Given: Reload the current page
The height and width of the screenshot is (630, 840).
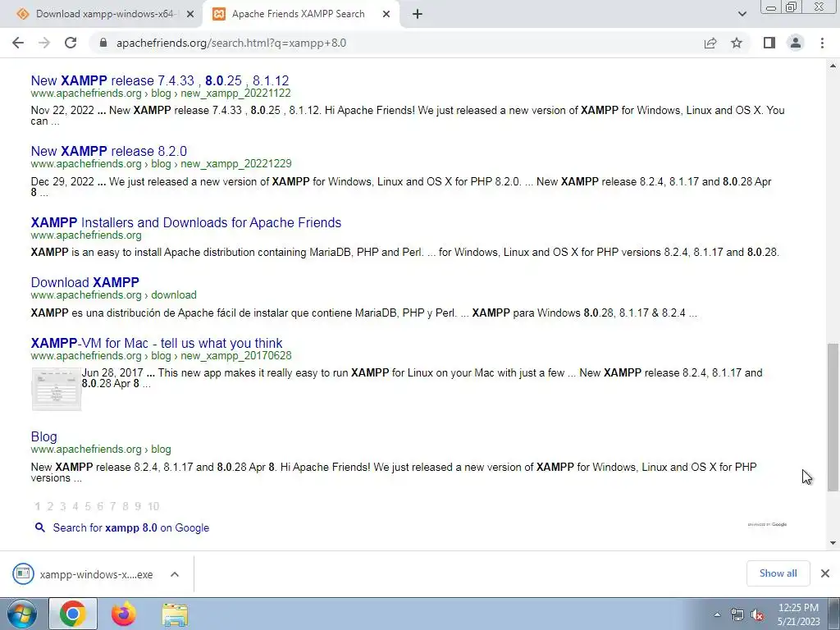Looking at the screenshot, I should click(71, 43).
